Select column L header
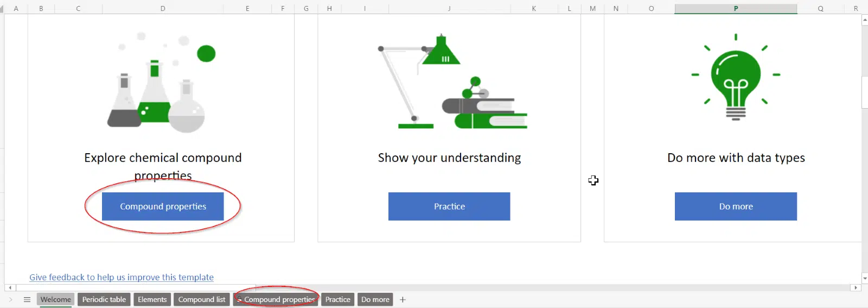Screen dimensions: 868x308 569,8
